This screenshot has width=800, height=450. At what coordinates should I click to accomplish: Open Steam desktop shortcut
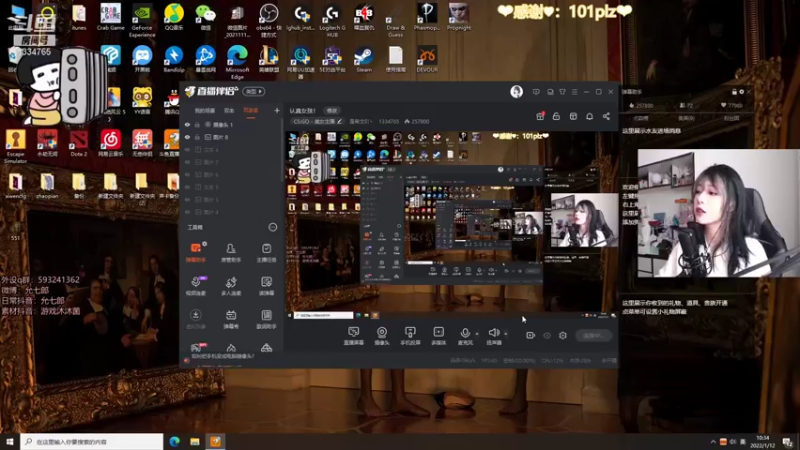(x=364, y=60)
